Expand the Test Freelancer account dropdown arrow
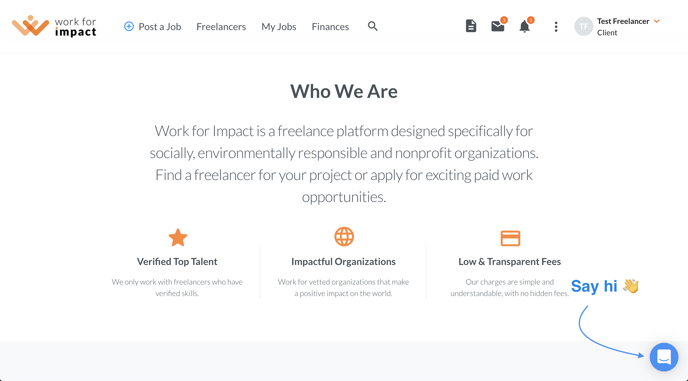This screenshot has height=381, width=688. (657, 21)
